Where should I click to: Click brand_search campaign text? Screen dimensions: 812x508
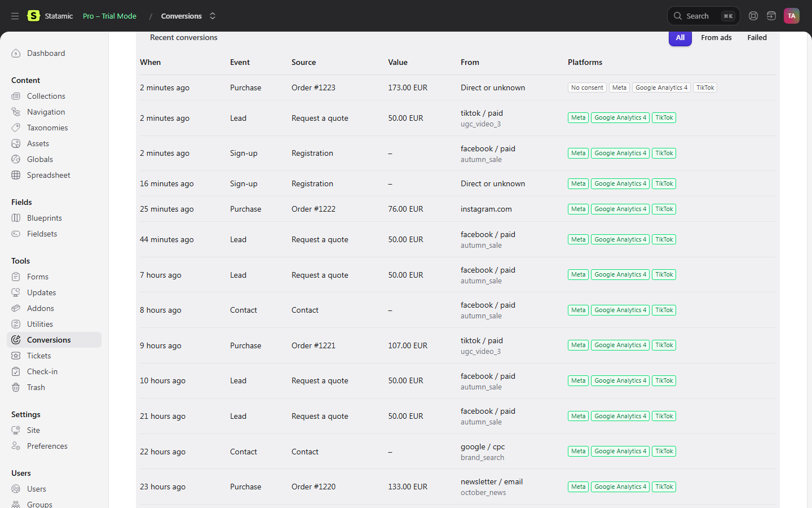[482, 458]
